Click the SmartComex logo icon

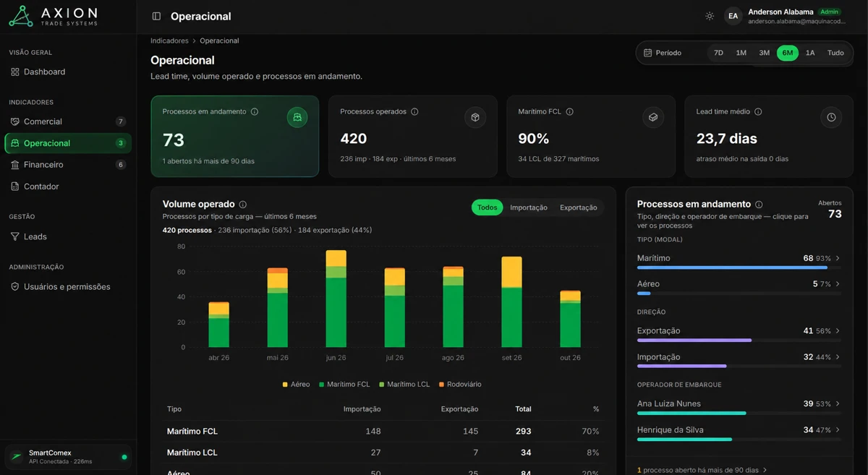point(17,457)
